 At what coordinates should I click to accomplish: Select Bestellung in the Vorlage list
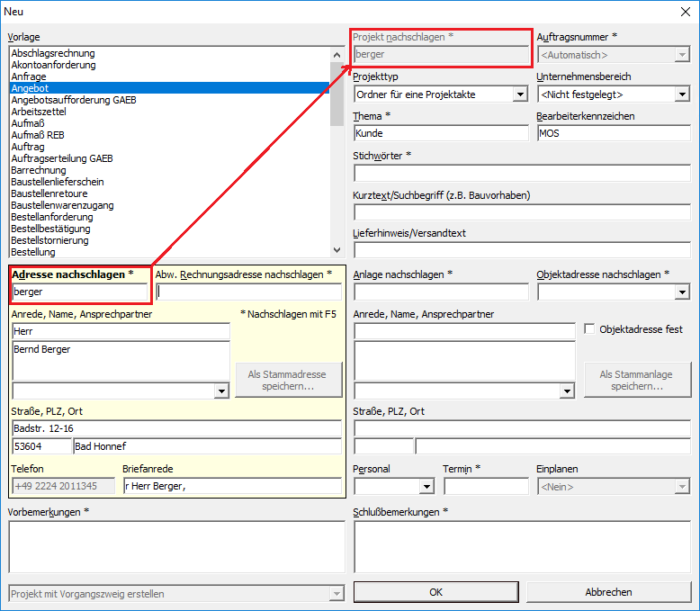pyautogui.click(x=33, y=252)
